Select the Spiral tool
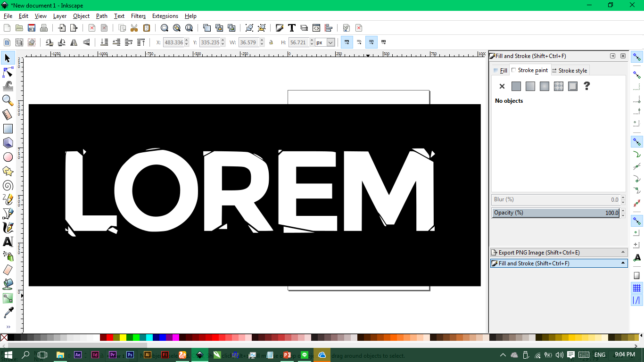 click(x=8, y=185)
